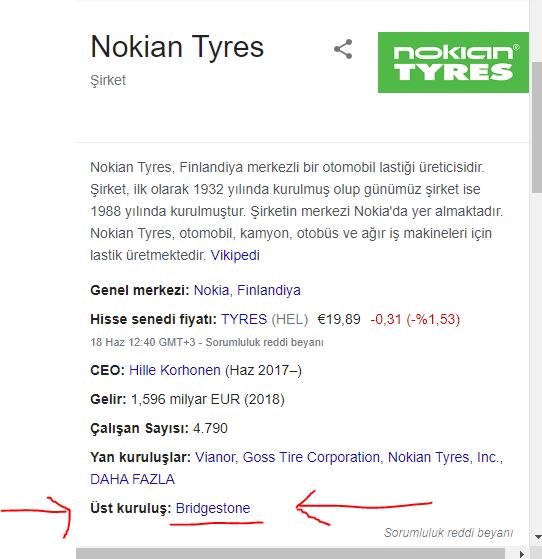
Task: Click the horizontal scrollbar right arrow
Action: (x=522, y=554)
